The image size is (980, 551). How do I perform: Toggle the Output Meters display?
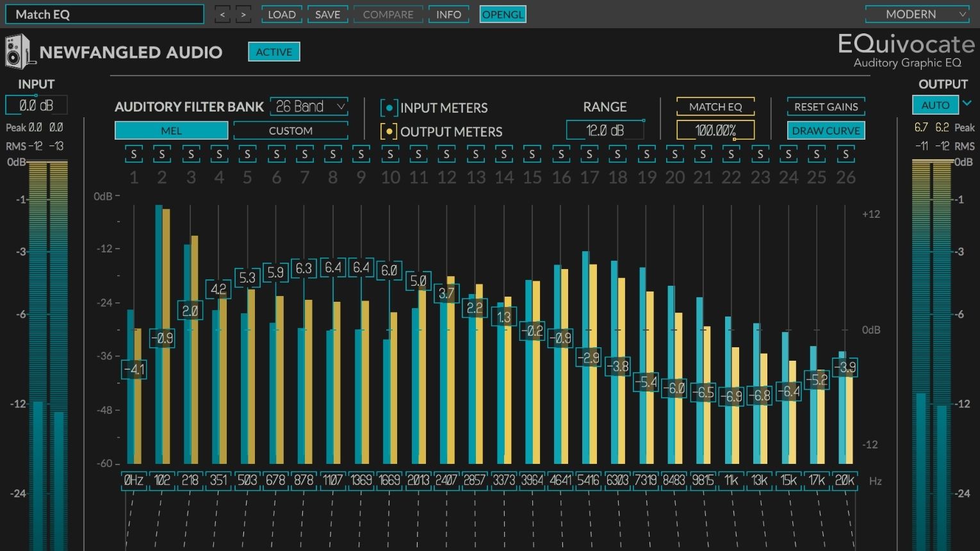tap(389, 131)
